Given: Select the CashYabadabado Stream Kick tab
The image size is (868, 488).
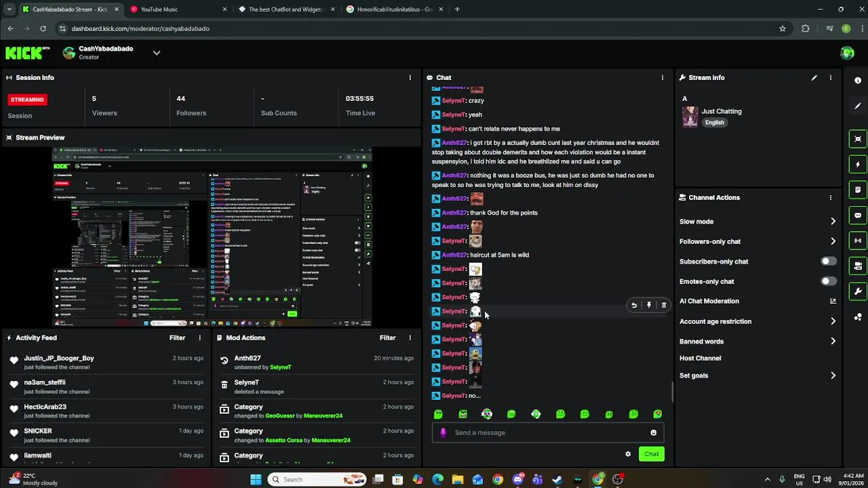Looking at the screenshot, I should click(x=71, y=9).
